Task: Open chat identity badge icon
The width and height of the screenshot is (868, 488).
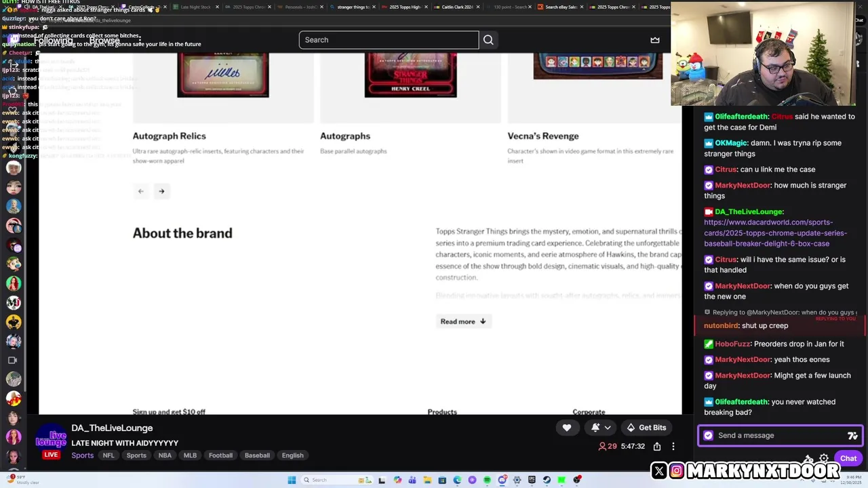Action: pyautogui.click(x=709, y=435)
